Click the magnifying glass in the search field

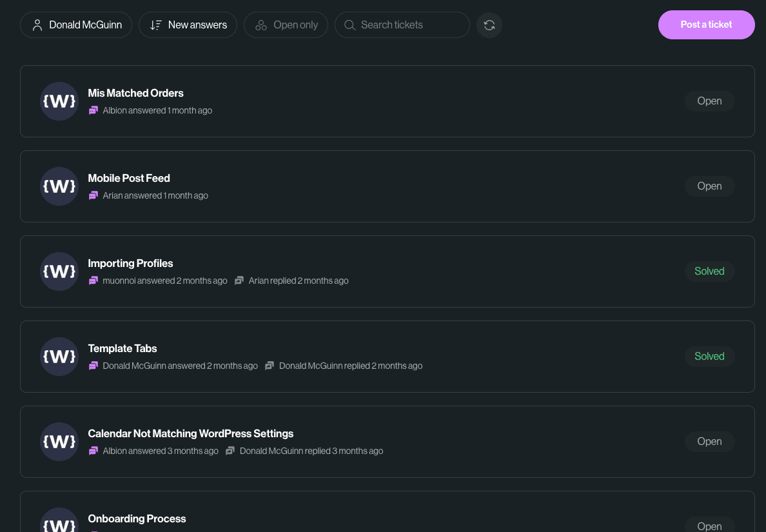point(349,25)
